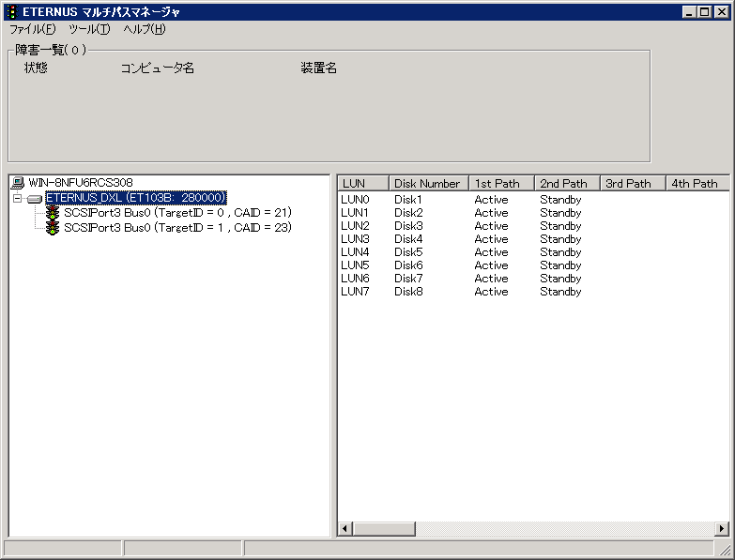Click the ETERNUS_DXL storage device icon
This screenshot has height=560, width=735.
[x=36, y=198]
